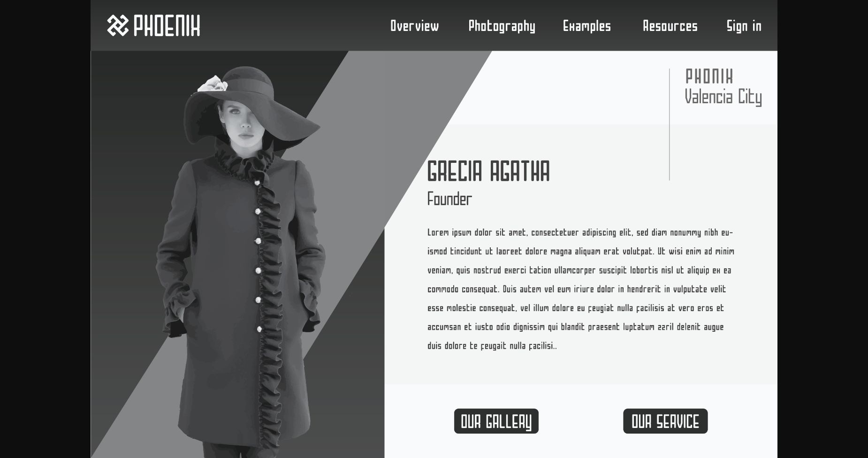Click the Phoenix knot logo icon
Screen dimensions: 868x458
click(x=117, y=25)
